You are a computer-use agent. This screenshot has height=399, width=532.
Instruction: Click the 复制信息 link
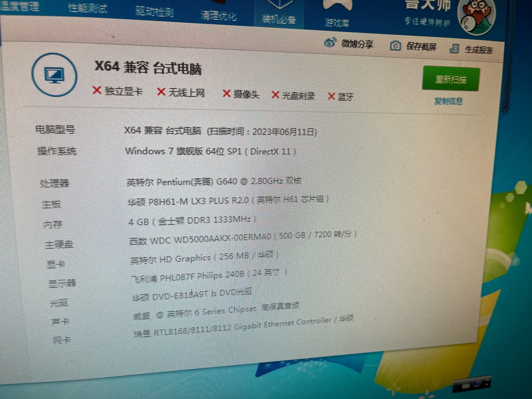coord(448,101)
